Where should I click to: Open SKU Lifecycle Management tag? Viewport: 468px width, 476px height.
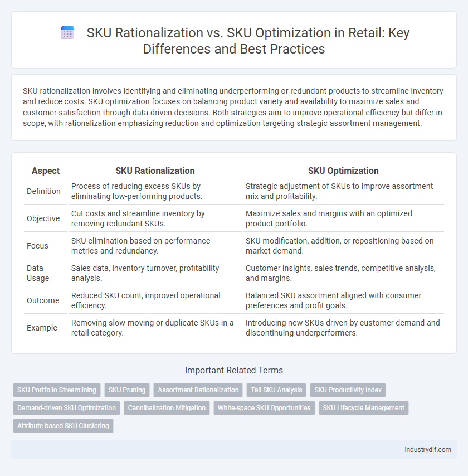pyautogui.click(x=364, y=408)
